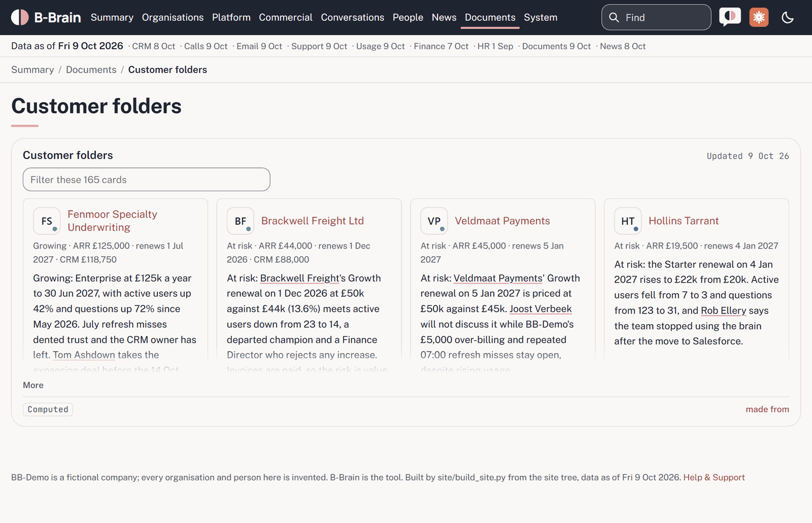Image resolution: width=812 pixels, height=523 pixels.
Task: Follow the Joost Verbeek person link
Action: coord(540,309)
